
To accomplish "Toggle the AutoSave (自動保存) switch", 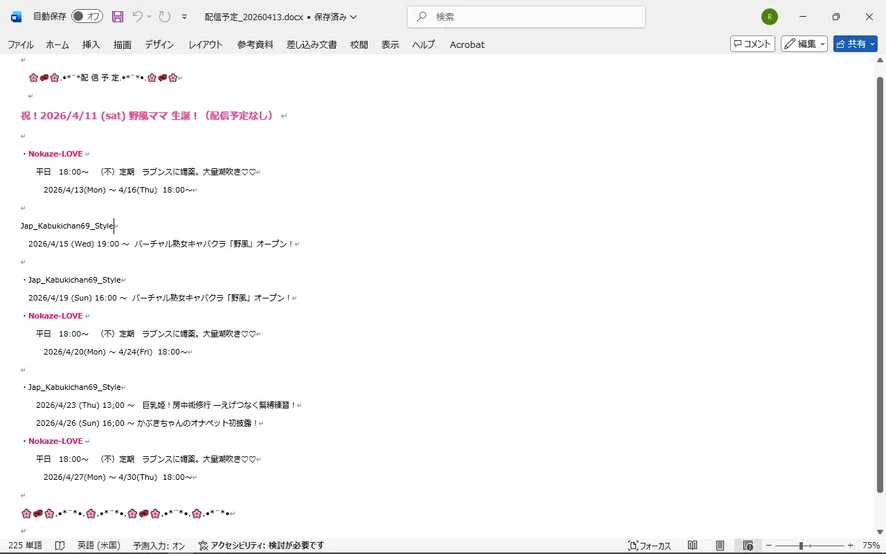I will pos(87,17).
